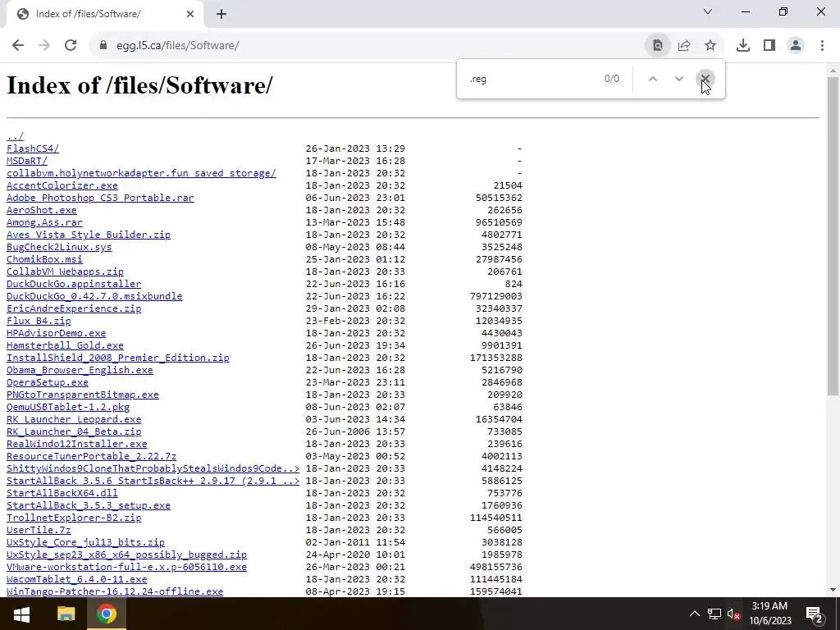Open the DuckDuckGo.appinstaller link
The width and height of the screenshot is (840, 630).
tap(74, 284)
